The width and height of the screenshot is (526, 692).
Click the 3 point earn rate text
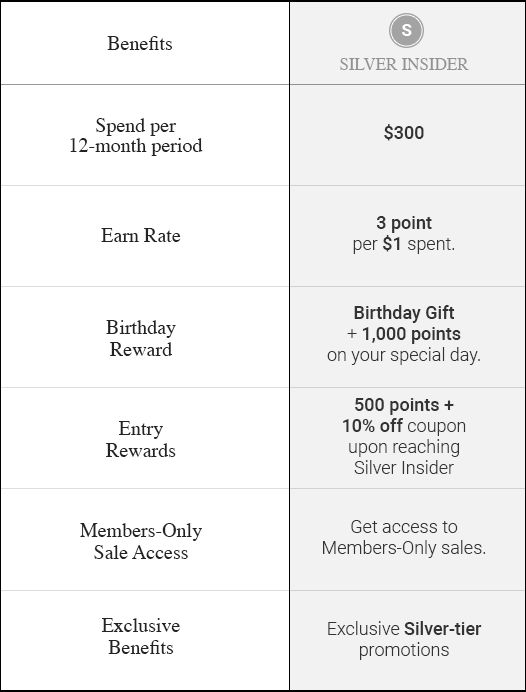[x=404, y=223]
